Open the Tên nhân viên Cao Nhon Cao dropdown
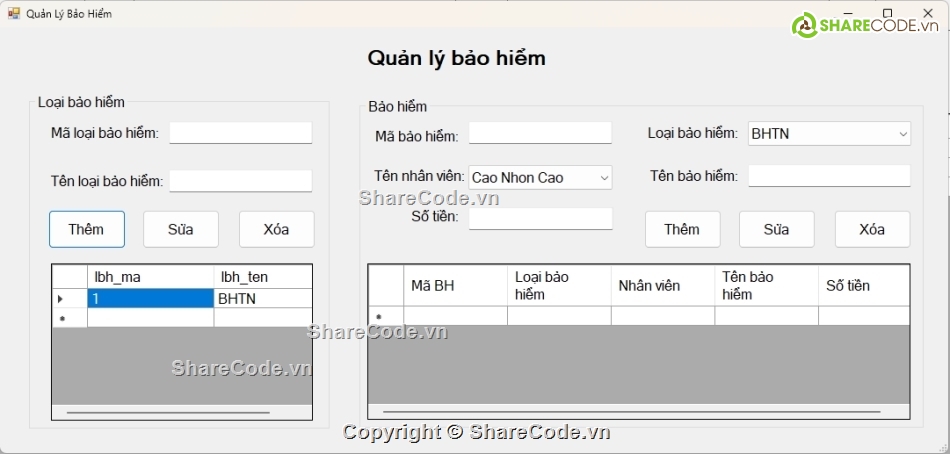The image size is (950, 454). pos(540,177)
